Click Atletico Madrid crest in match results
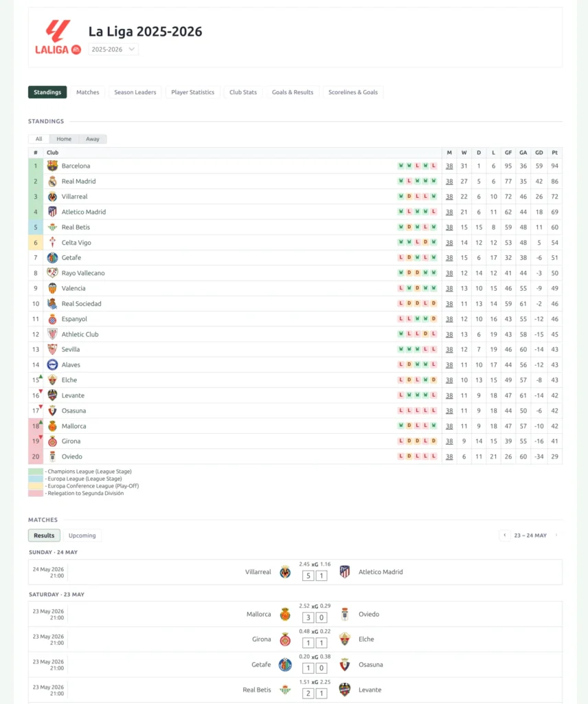Viewport: 588px width, 704px height. pos(344,571)
